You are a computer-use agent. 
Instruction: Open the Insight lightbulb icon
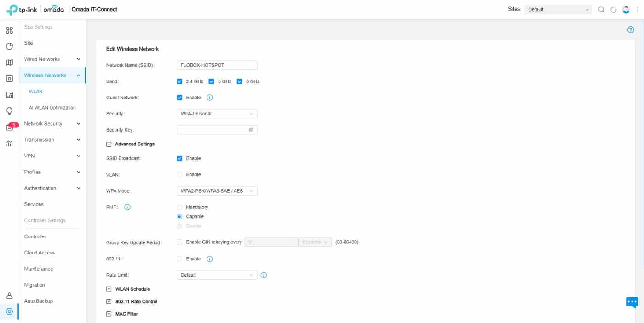coord(9,111)
